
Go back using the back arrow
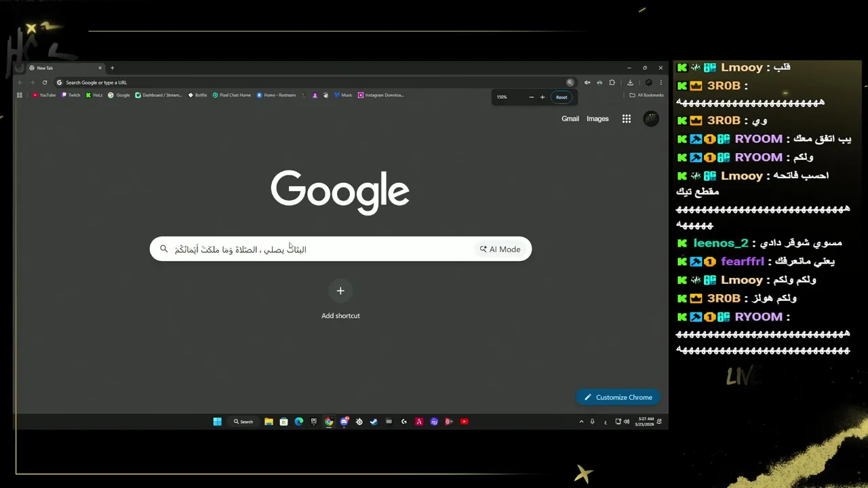(20, 83)
